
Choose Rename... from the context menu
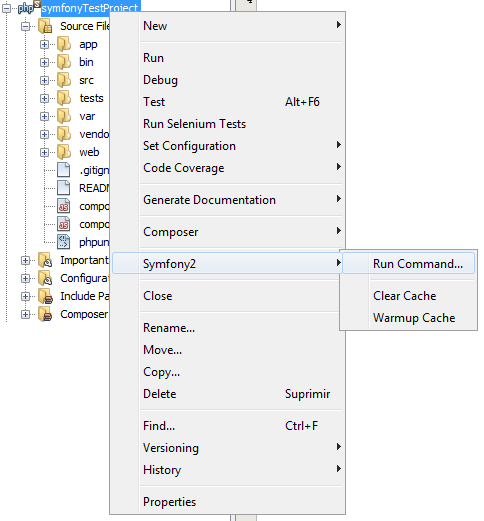(x=227, y=328)
